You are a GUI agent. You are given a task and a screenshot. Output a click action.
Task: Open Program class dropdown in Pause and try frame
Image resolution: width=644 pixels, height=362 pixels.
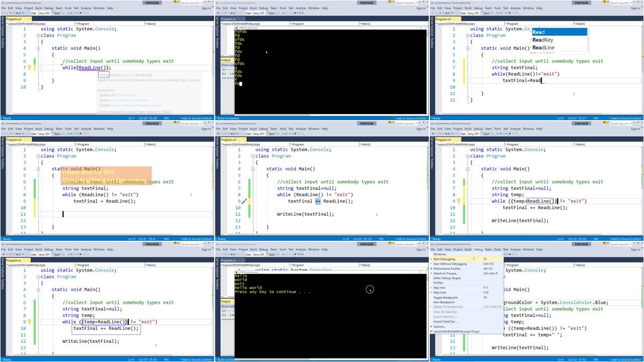click(x=110, y=144)
